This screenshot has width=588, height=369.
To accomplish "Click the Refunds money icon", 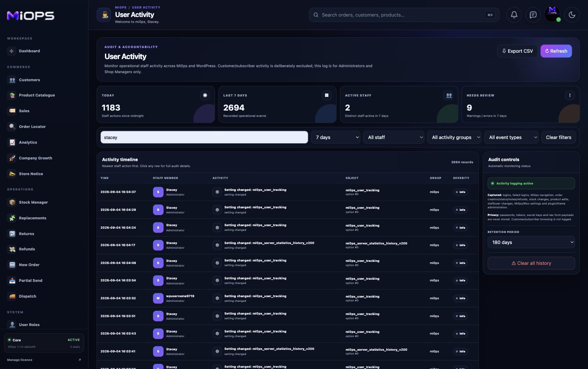I will [x=12, y=249].
